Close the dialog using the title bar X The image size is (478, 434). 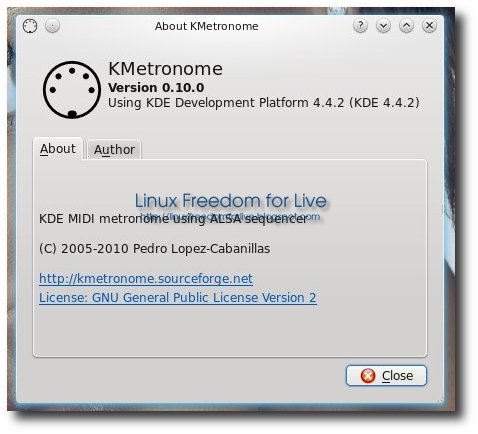[x=429, y=25]
